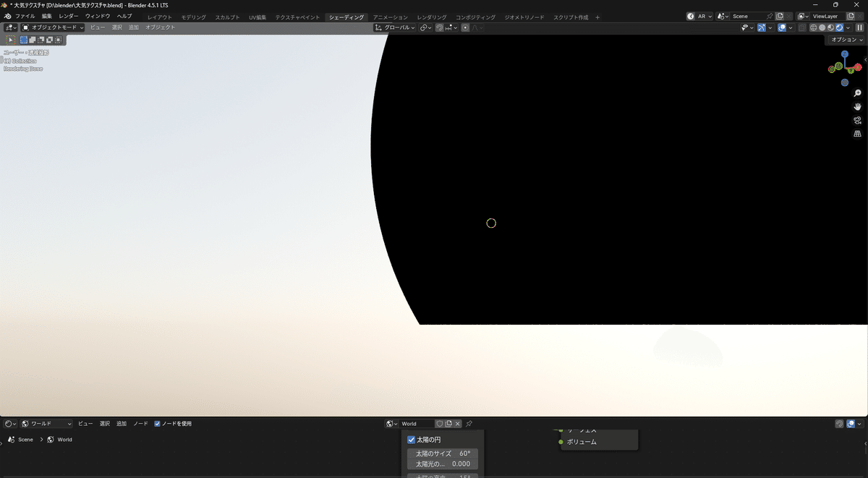The image size is (868, 478).
Task: Toggle perspective/orthographic grid icon
Action: click(x=857, y=134)
